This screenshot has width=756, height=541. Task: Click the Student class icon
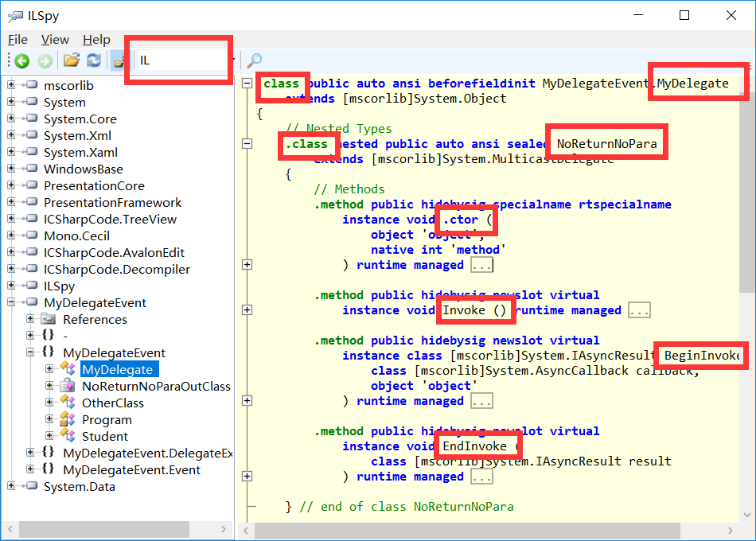[68, 435]
